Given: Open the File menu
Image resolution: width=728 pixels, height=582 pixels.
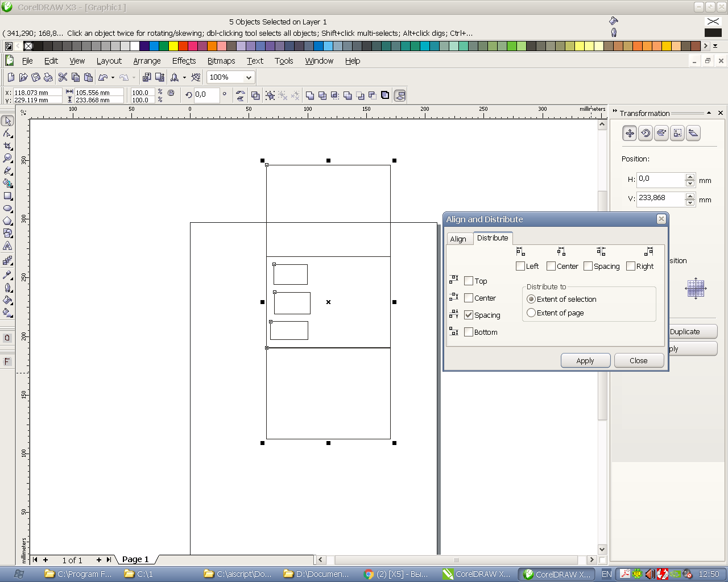Looking at the screenshot, I should tap(27, 61).
